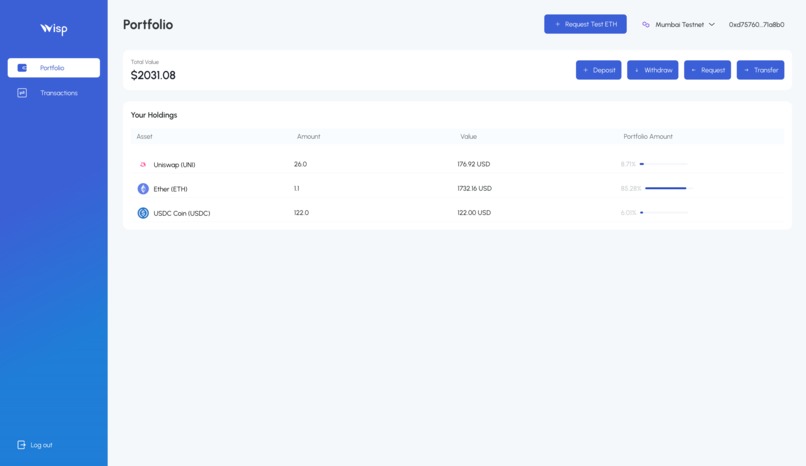
Task: Click the USDC amount 122.0
Action: point(301,212)
